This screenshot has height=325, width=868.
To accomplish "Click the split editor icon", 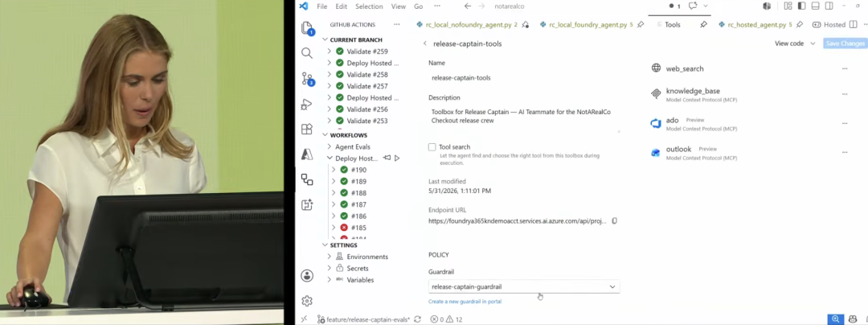I will pyautogui.click(x=853, y=24).
